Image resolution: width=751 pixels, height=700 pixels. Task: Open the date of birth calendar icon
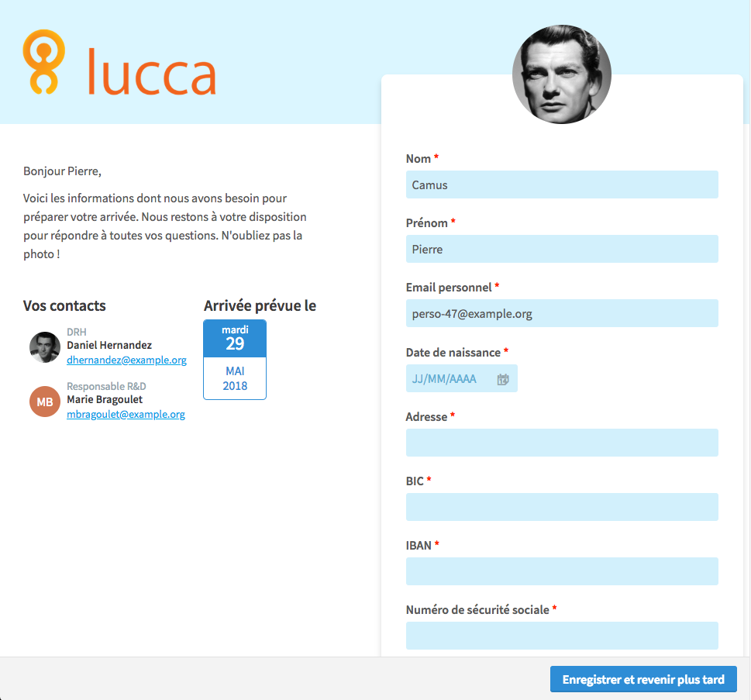tap(503, 380)
